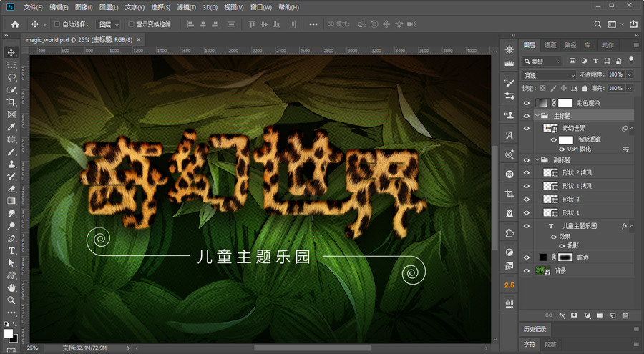Click the Home icon in options bar
The width and height of the screenshot is (644, 354).
[15, 24]
